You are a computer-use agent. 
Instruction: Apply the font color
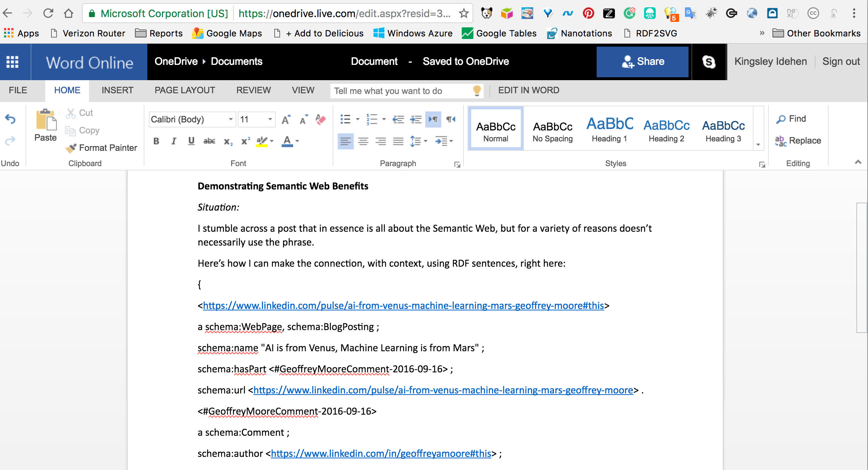287,141
